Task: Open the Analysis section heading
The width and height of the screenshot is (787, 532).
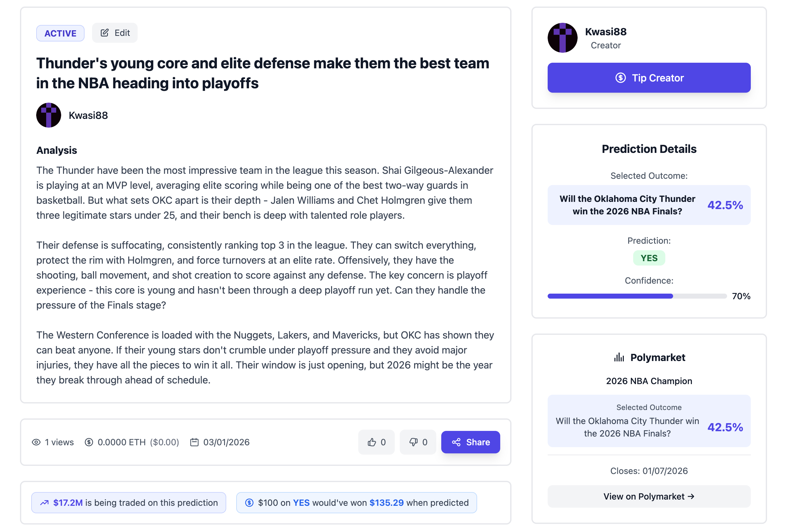Action: click(x=56, y=150)
